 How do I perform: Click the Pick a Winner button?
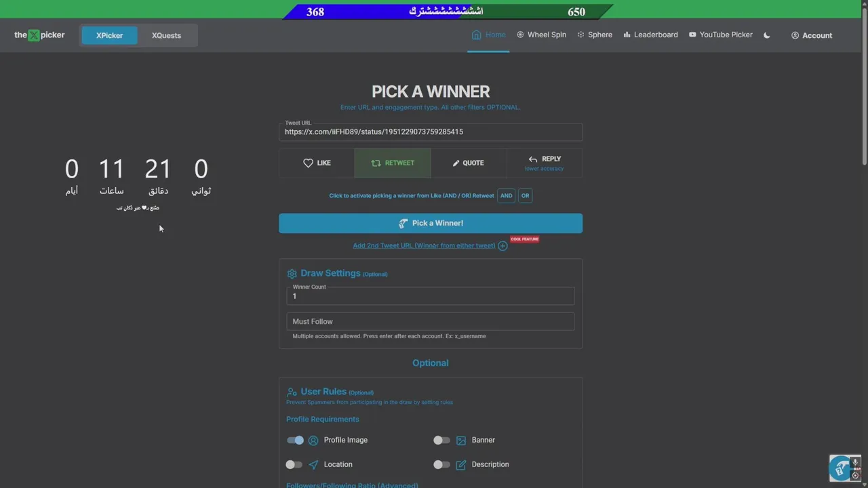tap(431, 223)
